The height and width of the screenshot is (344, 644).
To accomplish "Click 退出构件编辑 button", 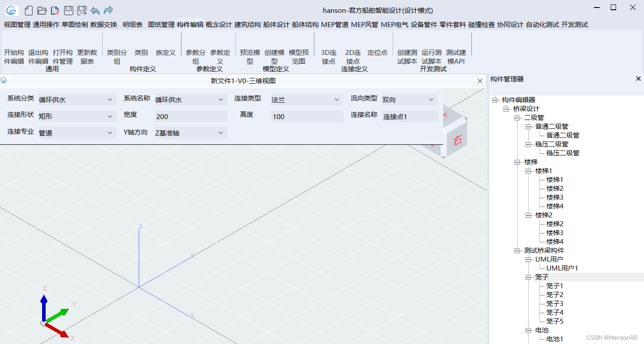I will click(x=39, y=57).
